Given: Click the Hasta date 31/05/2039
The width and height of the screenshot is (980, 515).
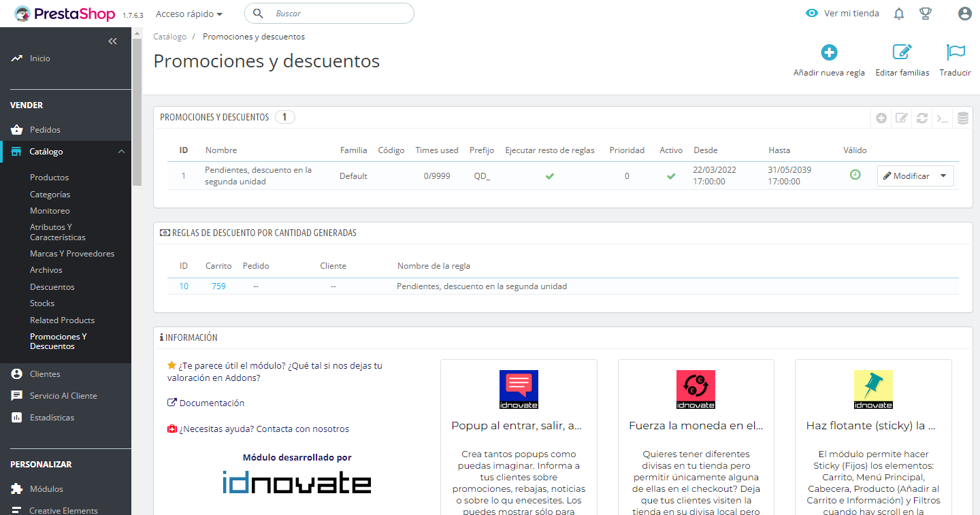Looking at the screenshot, I should point(789,176).
